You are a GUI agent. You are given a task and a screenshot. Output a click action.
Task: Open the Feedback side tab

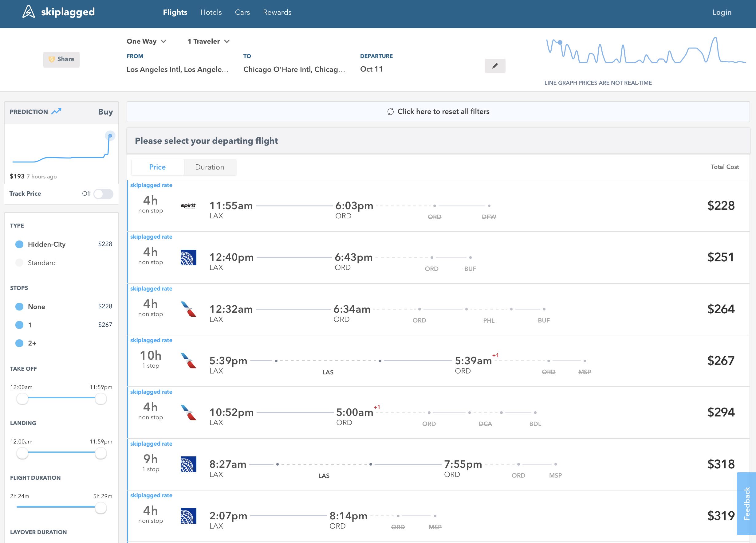point(747,503)
